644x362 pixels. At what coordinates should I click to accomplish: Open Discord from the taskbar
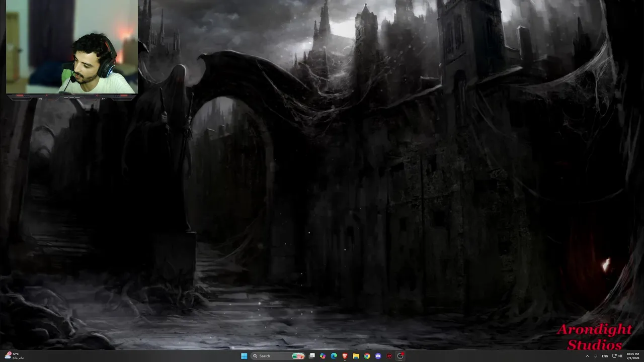[x=378, y=356]
